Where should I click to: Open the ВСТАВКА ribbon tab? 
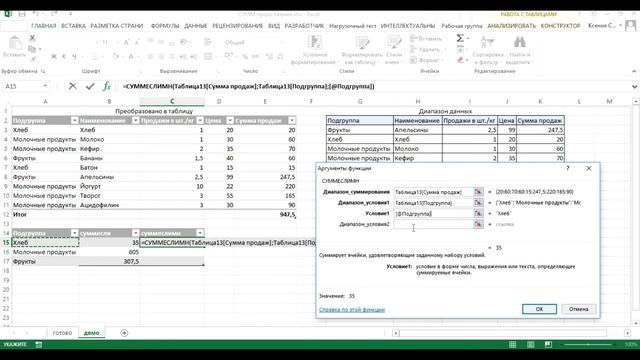click(73, 26)
